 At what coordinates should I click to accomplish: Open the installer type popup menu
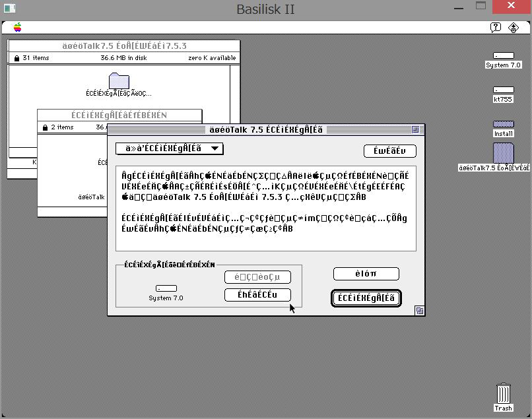170,148
